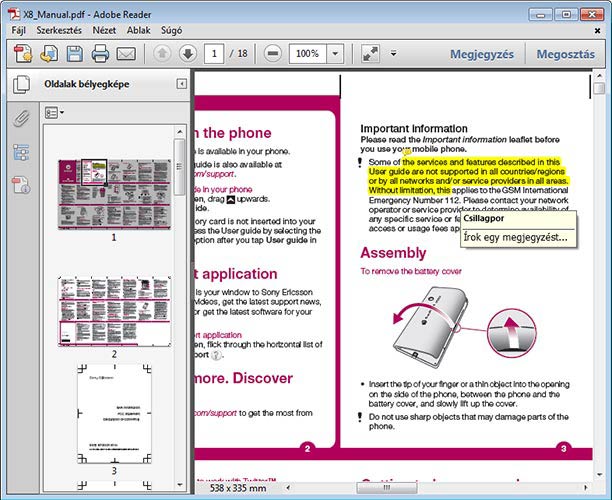Click the 'Assembly' heading
The height and width of the screenshot is (500, 612).
tap(393, 253)
